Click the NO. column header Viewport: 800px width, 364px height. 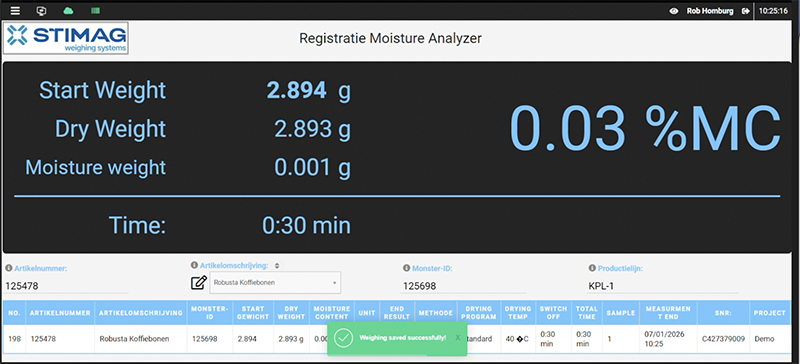pyautogui.click(x=14, y=312)
